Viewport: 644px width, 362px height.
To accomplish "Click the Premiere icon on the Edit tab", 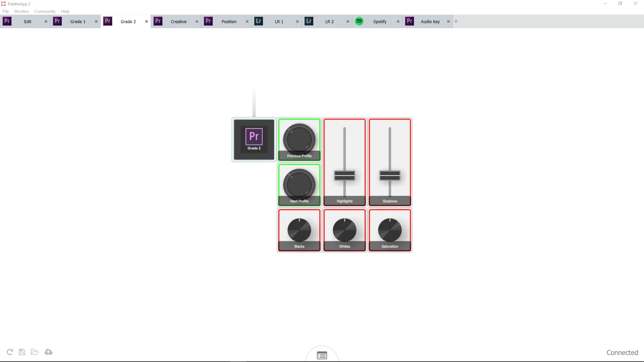I will (7, 21).
